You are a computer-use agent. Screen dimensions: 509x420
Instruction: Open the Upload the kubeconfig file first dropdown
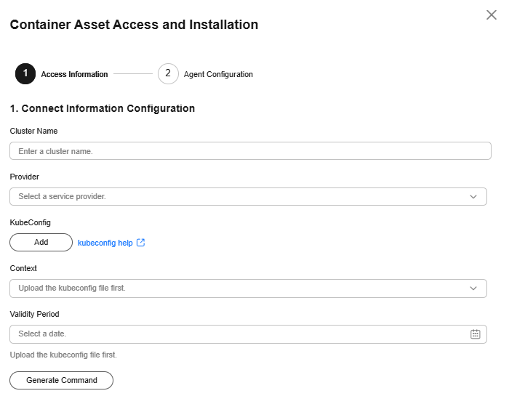pos(249,288)
